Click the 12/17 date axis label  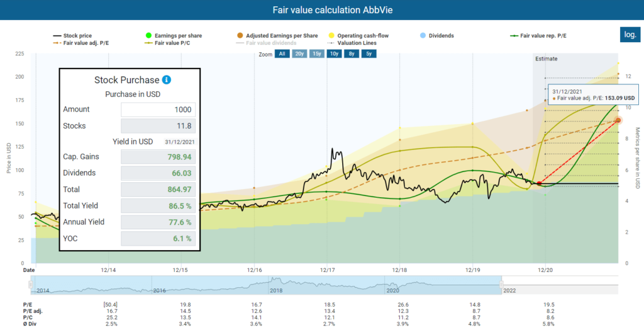[327, 270]
